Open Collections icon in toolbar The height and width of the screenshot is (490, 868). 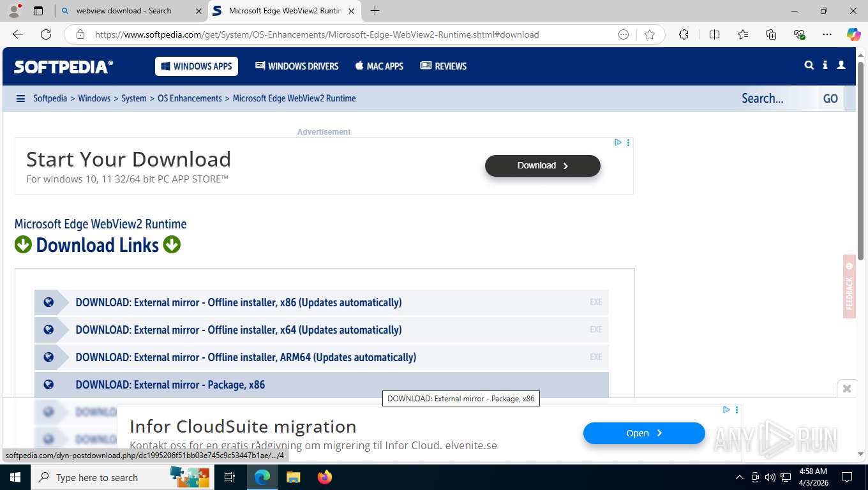click(771, 34)
